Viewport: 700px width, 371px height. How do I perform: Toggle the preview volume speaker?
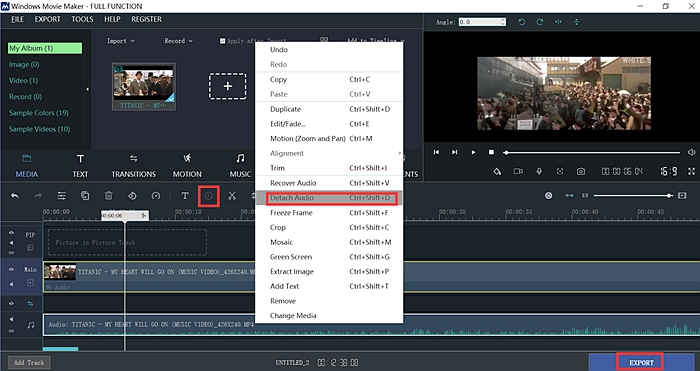691,152
